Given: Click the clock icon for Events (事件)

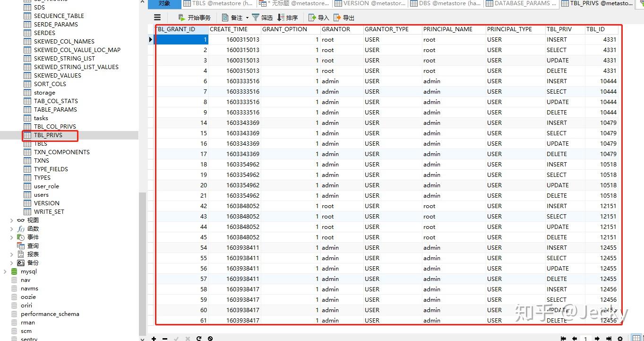Looking at the screenshot, I should click(20, 237).
